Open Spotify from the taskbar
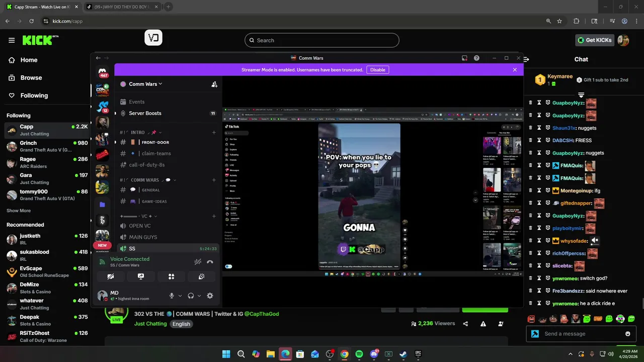 [x=359, y=354]
